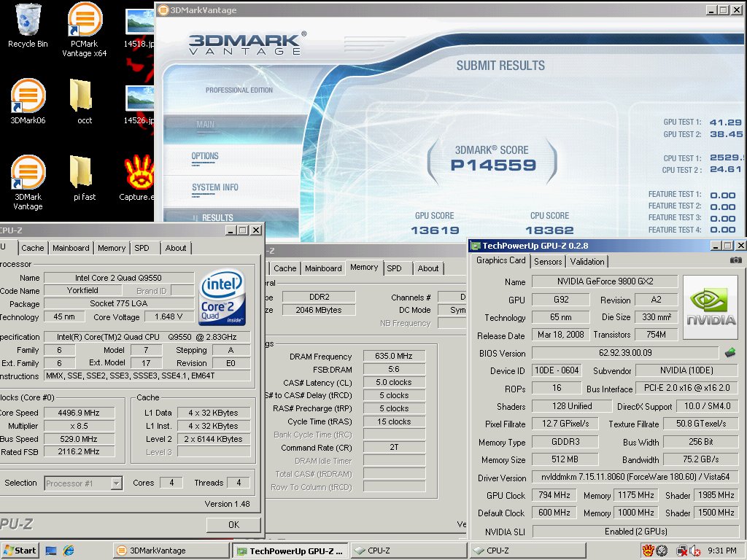Launch the 3DMark Vantage desktop shortcut
747x560 pixels.
click(28, 172)
